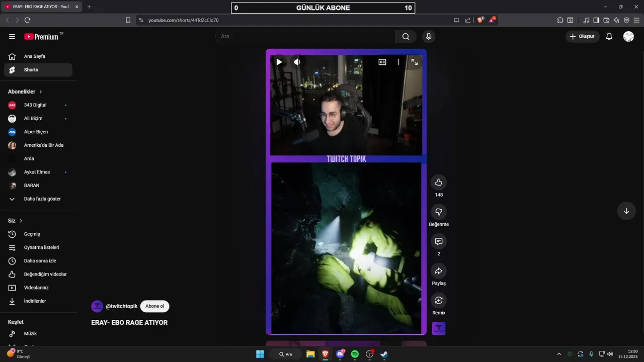The height and width of the screenshot is (362, 644).
Task: Click the Oluştur create button
Action: click(x=583, y=36)
